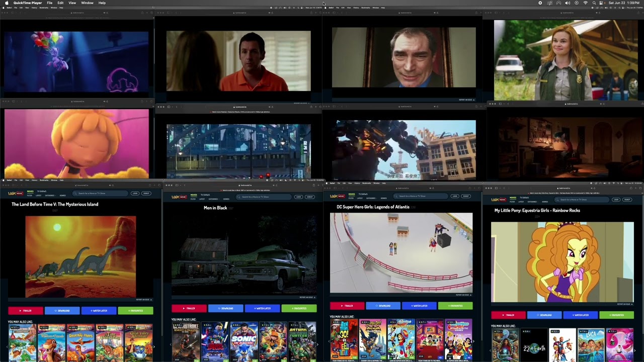Viewport: 644px width, 362px height.
Task: Focus the search box in Land Before Time window
Action: [101, 194]
